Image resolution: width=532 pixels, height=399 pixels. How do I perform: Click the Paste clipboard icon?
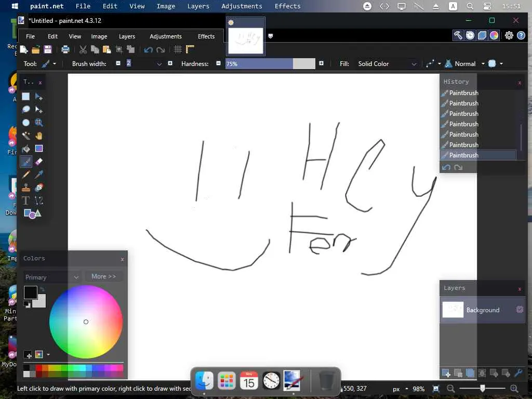point(107,49)
